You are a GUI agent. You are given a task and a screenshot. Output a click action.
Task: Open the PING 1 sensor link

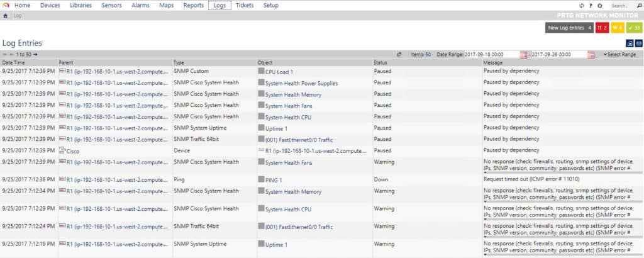[274, 181]
